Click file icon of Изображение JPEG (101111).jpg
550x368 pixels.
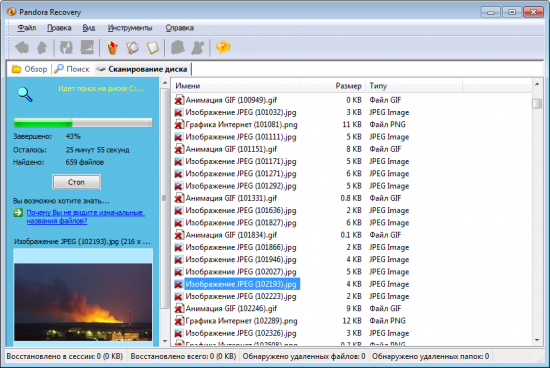tap(179, 137)
